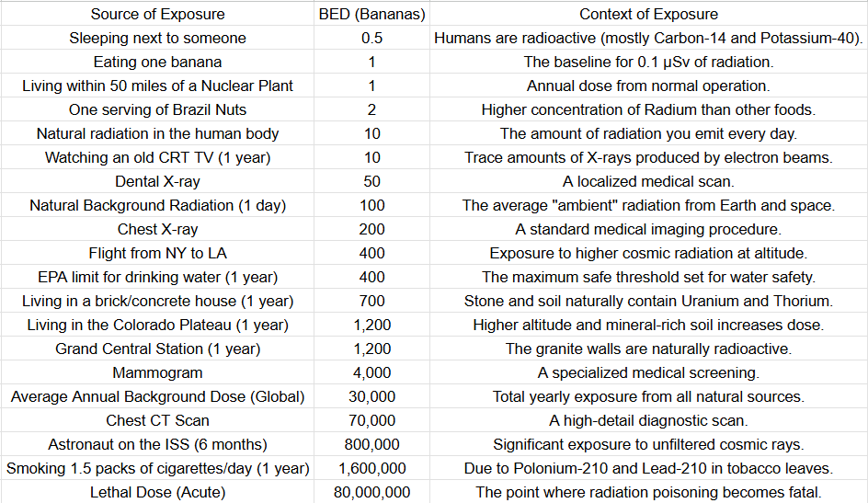Screen dimensions: 868x503
Task: Select the BED value 200
Action: [372, 229]
